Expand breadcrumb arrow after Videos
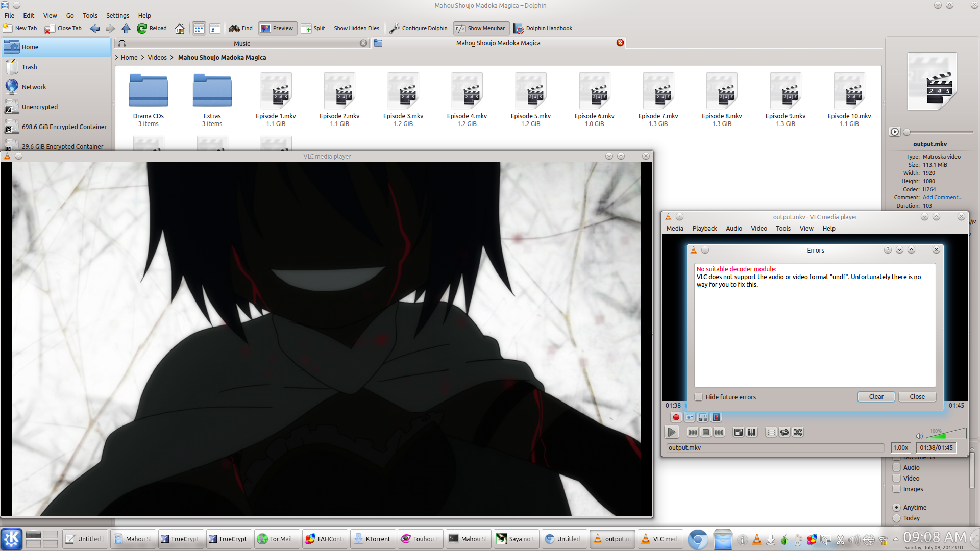 point(172,58)
